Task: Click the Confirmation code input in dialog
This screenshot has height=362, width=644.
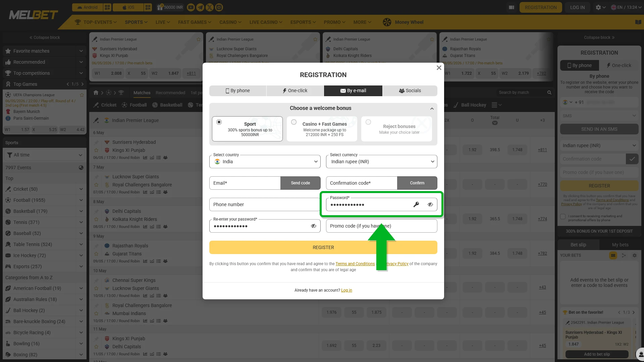Action: point(362,183)
